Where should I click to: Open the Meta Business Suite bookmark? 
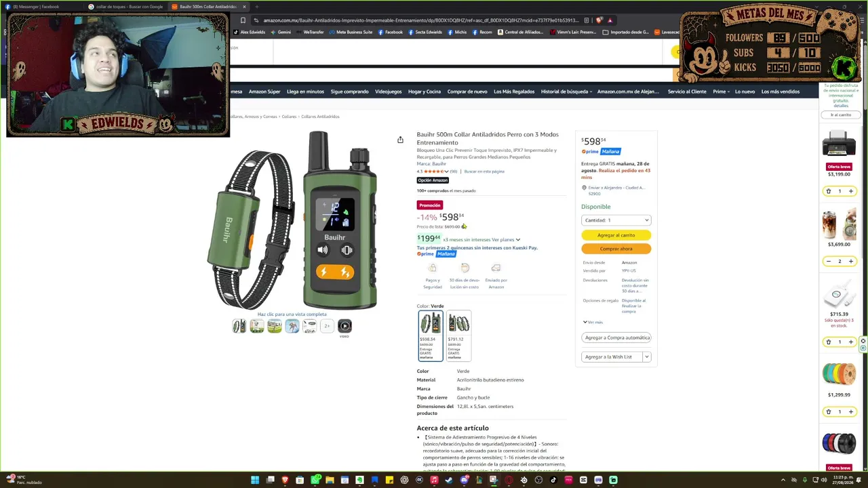tap(351, 32)
